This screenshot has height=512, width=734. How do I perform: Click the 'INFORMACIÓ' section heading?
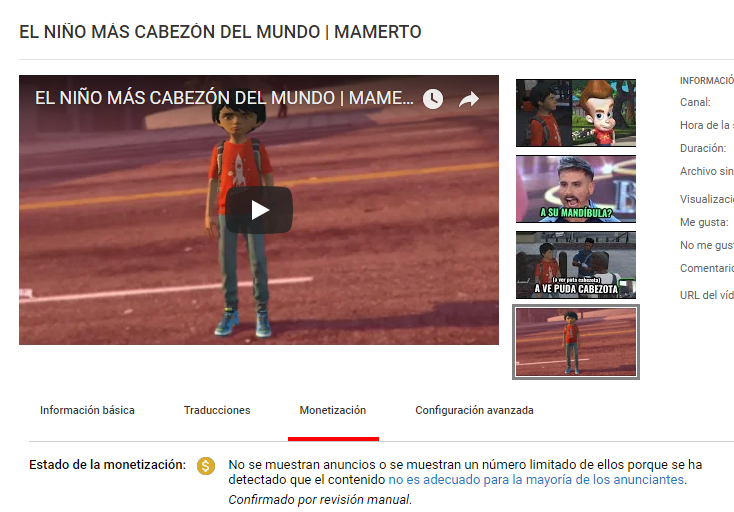(x=707, y=81)
